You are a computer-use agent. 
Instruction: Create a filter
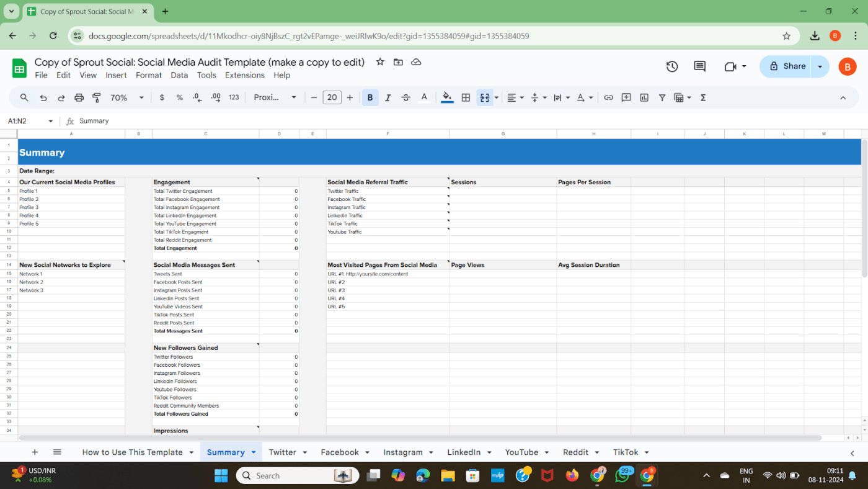point(662,97)
